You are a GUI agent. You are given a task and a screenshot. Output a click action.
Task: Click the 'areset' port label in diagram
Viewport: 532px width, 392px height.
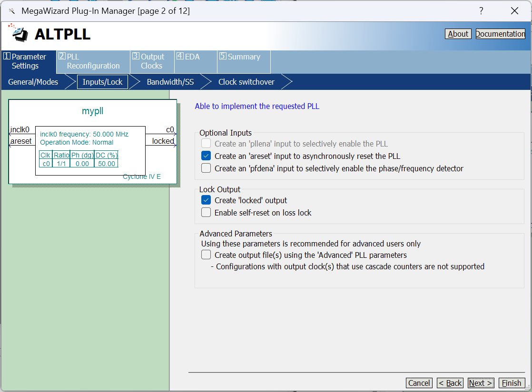21,141
